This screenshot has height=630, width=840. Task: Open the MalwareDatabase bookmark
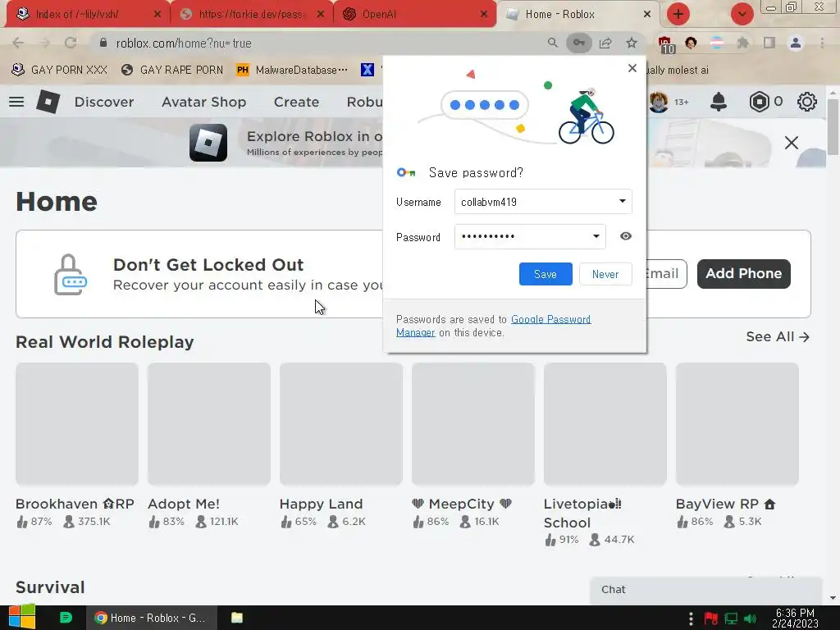point(292,70)
